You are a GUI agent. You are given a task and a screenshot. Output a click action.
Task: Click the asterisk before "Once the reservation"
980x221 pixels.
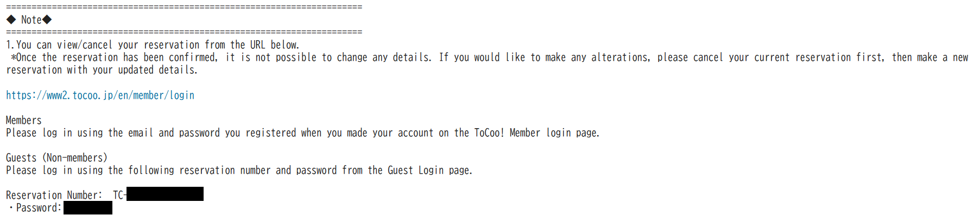[13, 58]
